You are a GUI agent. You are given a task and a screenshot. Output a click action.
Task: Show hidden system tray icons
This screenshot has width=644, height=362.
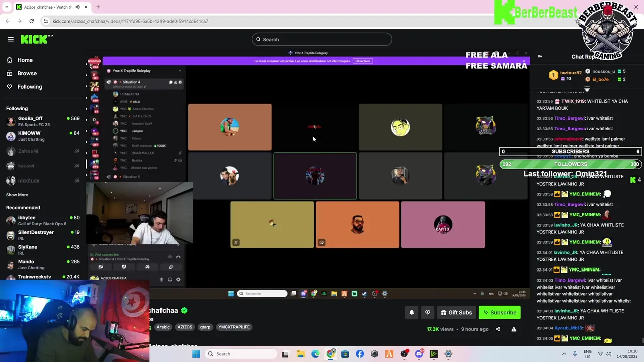(564, 354)
